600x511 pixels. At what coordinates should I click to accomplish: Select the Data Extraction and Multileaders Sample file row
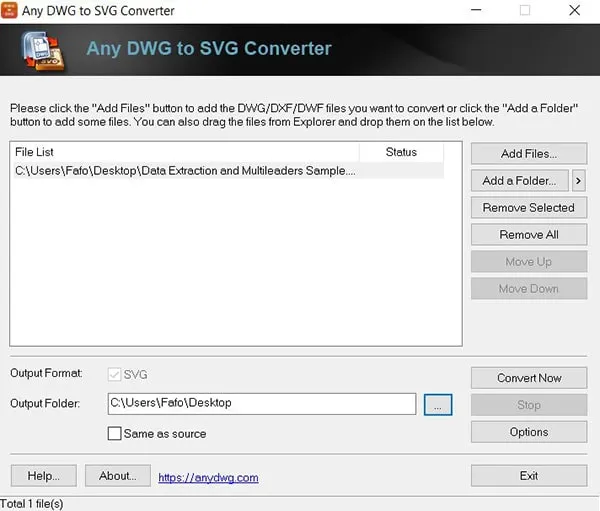tap(229, 171)
